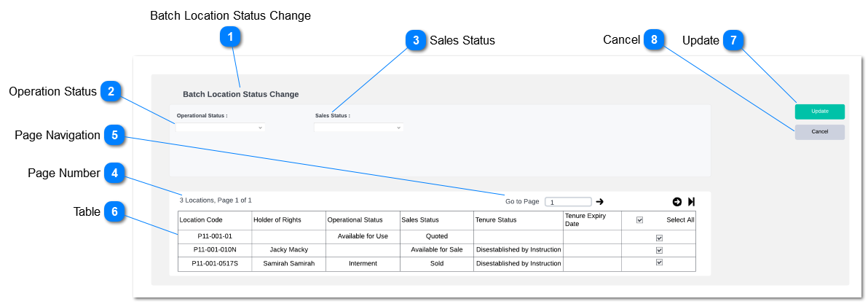Jump to last page icon
This screenshot has height=304, width=868.
click(691, 201)
